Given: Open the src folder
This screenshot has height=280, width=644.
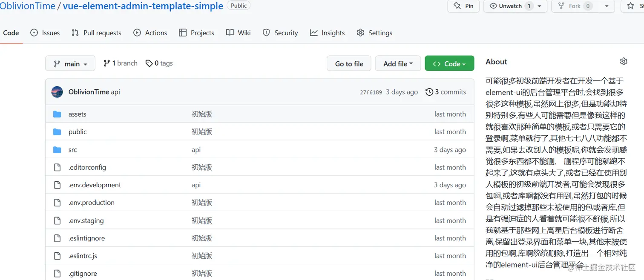Looking at the screenshot, I should (73, 150).
